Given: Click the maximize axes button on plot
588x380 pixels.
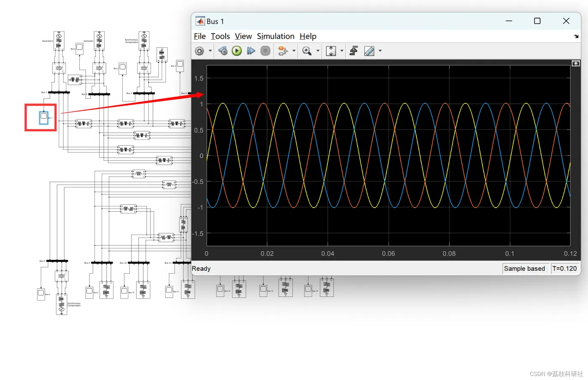Looking at the screenshot, I should (x=575, y=63).
